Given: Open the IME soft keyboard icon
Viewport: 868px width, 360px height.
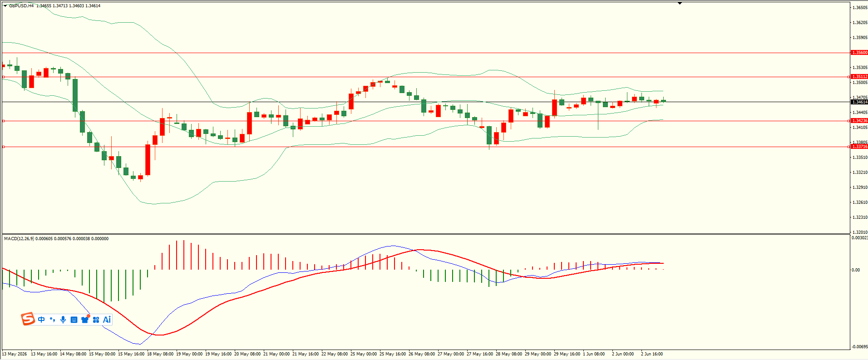Looking at the screenshot, I should pos(74,320).
